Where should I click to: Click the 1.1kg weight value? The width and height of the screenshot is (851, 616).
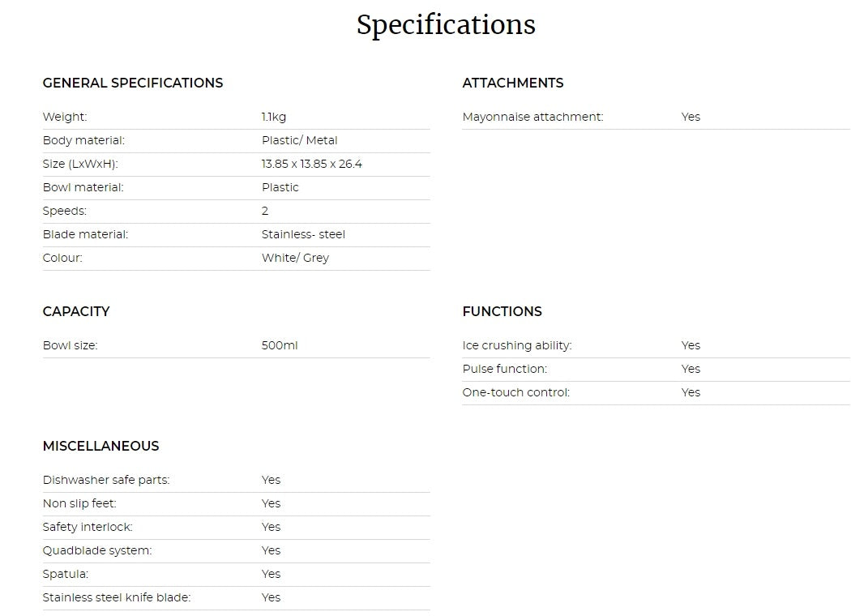click(x=274, y=117)
